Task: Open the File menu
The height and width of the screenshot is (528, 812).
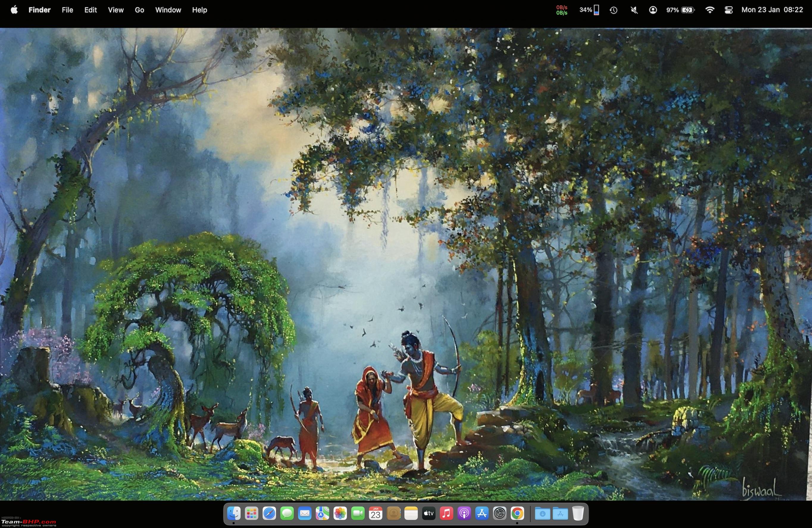Action: (x=67, y=10)
